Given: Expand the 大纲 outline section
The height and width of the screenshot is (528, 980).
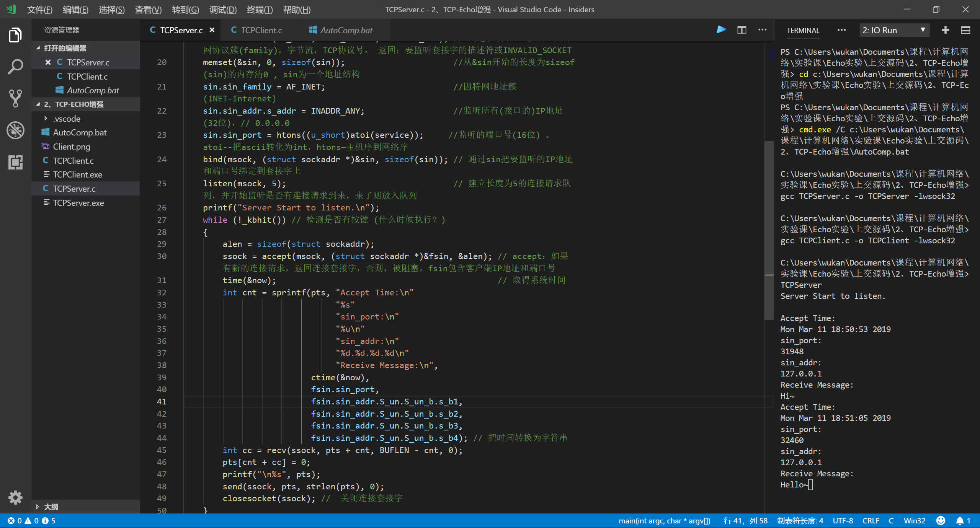Looking at the screenshot, I should click(x=51, y=507).
